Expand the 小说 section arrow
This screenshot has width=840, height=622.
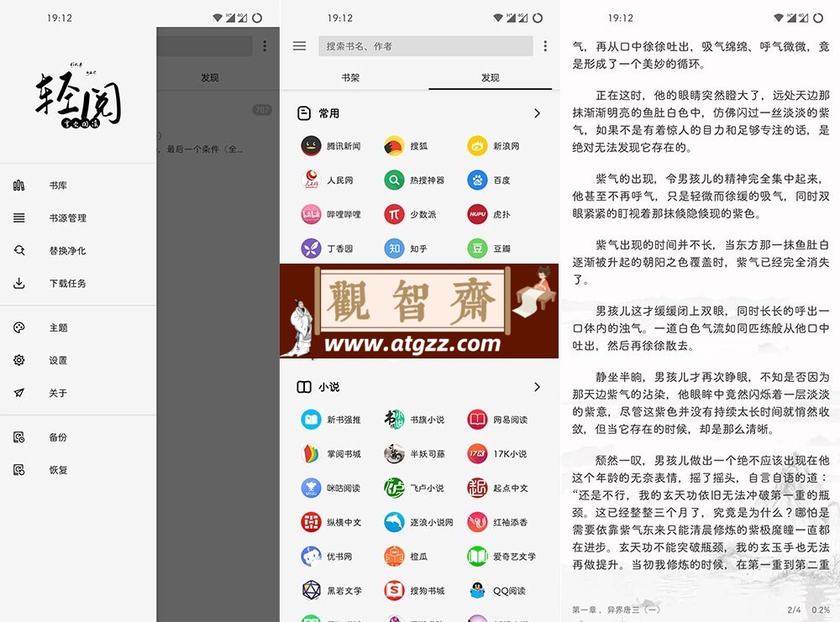click(537, 387)
